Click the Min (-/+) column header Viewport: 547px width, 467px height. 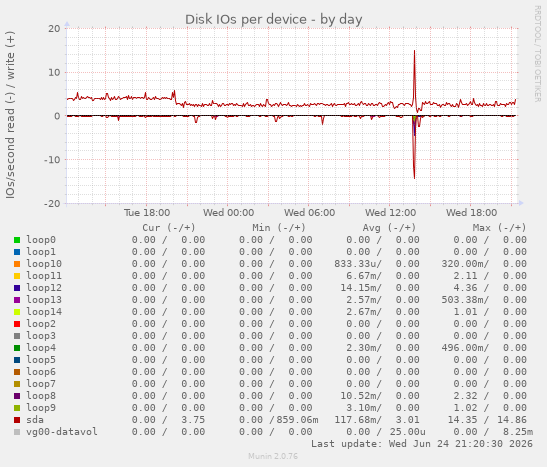click(279, 228)
